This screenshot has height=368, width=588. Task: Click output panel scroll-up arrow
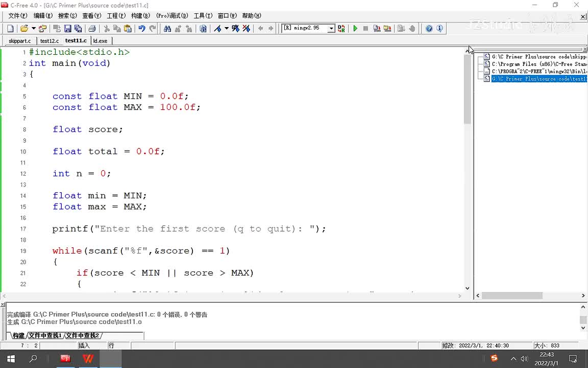pos(583,307)
